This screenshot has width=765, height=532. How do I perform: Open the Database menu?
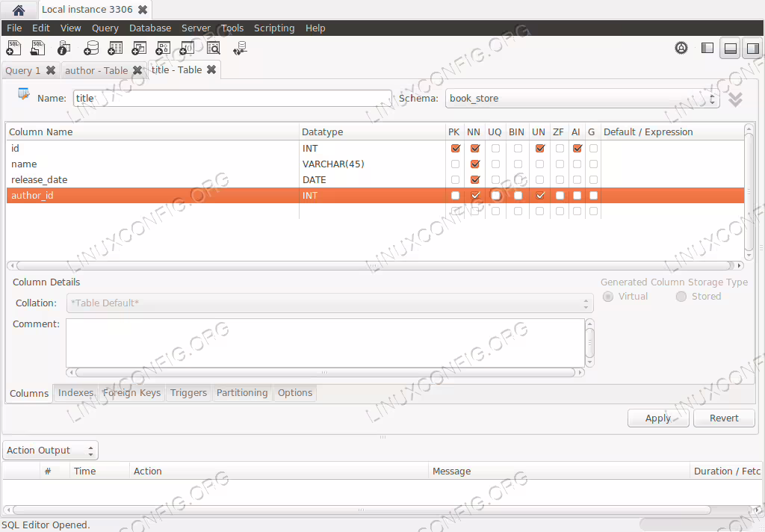(150, 28)
